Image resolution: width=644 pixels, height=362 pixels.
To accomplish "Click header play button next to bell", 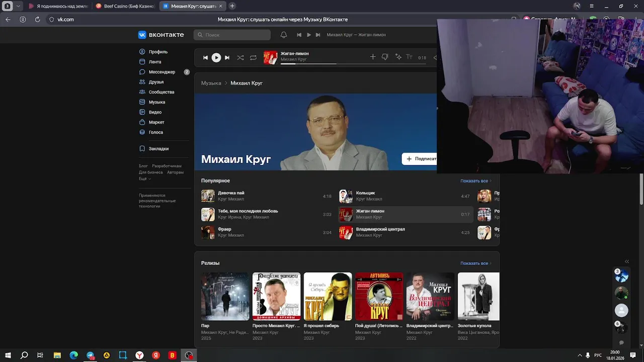I will coord(309,35).
